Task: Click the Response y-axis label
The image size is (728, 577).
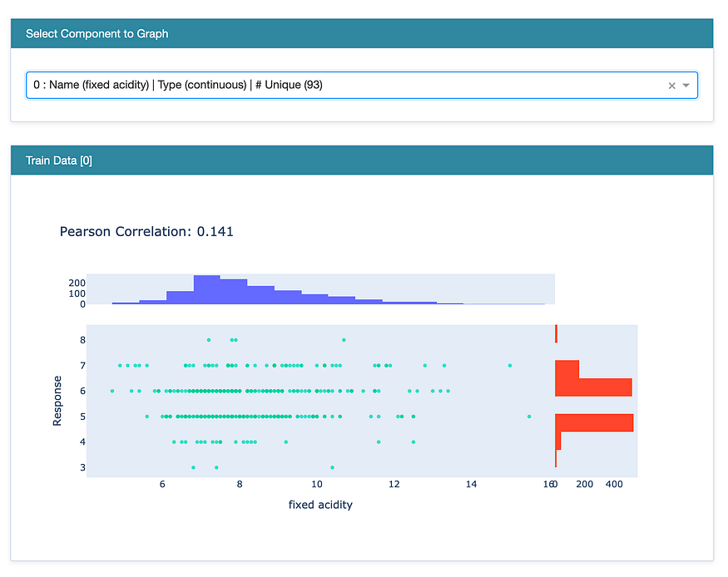Action: tap(57, 401)
